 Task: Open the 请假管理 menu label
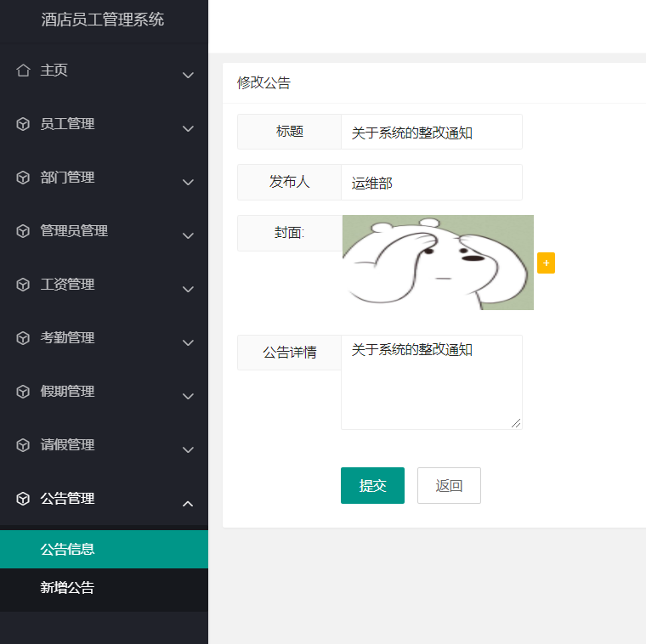tap(67, 444)
